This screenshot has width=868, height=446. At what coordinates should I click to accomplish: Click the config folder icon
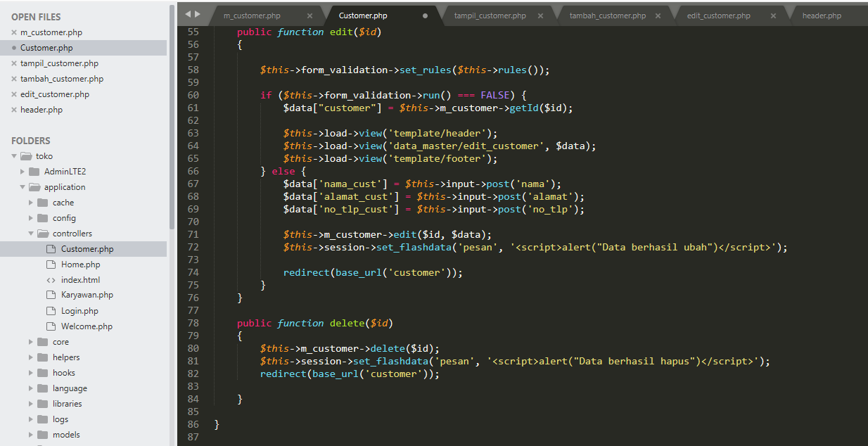point(43,218)
